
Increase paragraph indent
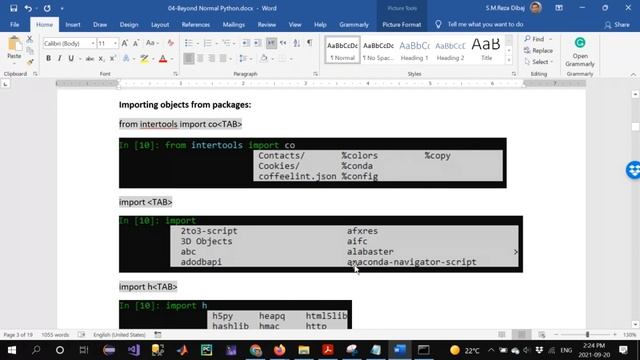(258, 43)
